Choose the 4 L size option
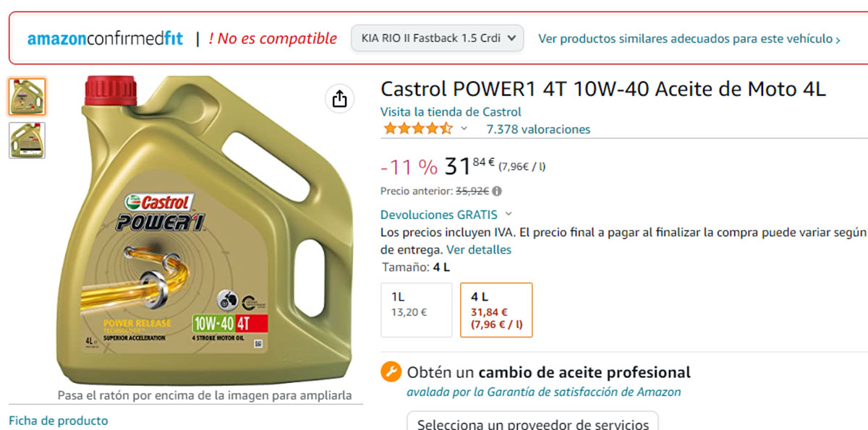868x430 pixels. pos(496,310)
